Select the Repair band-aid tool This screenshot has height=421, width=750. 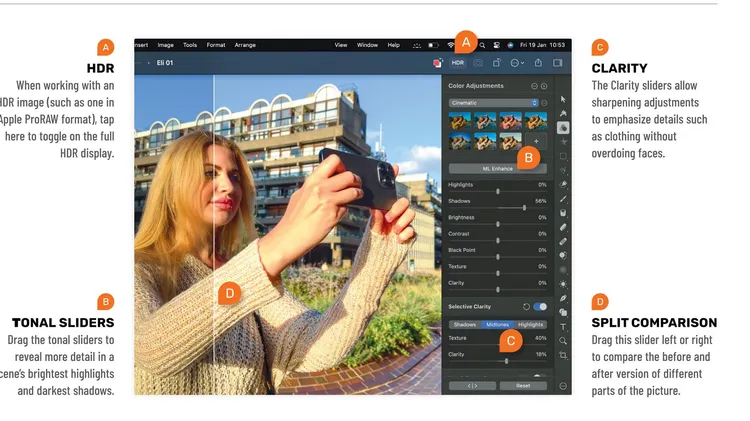tap(563, 241)
